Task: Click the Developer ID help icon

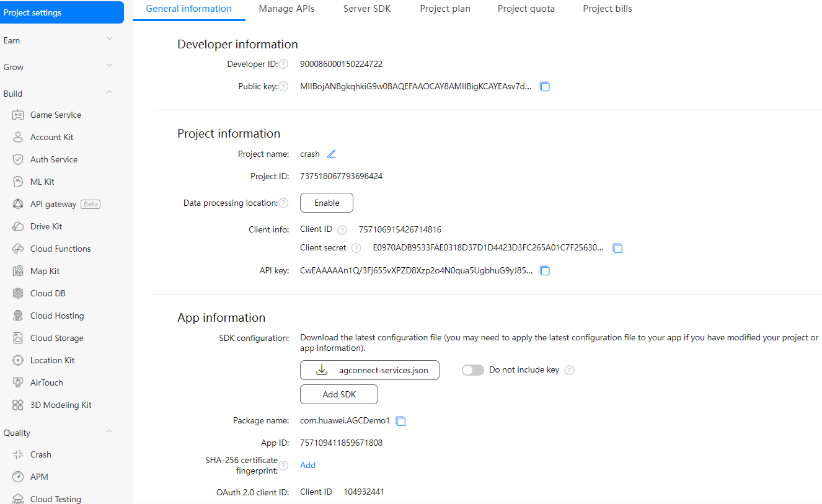Action: [x=283, y=64]
